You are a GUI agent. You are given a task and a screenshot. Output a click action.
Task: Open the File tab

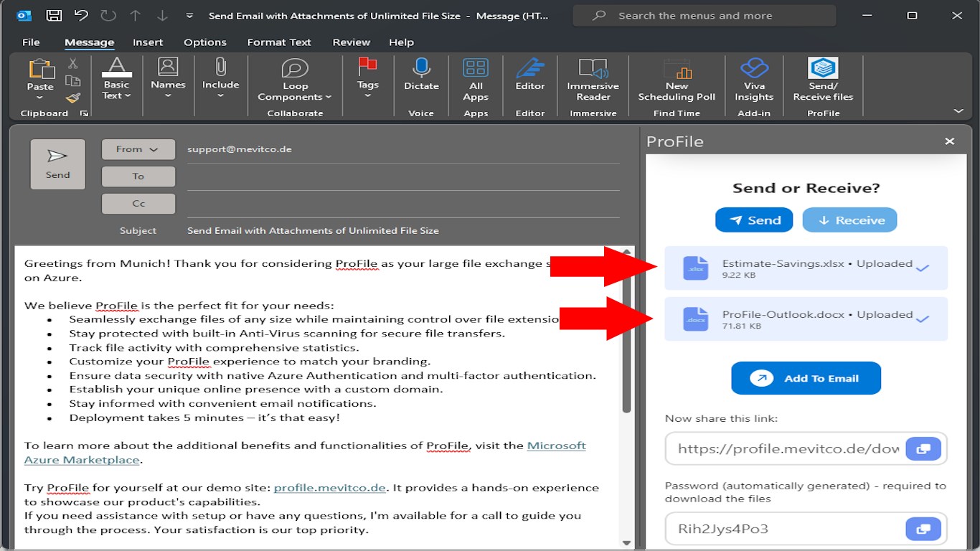coord(31,42)
